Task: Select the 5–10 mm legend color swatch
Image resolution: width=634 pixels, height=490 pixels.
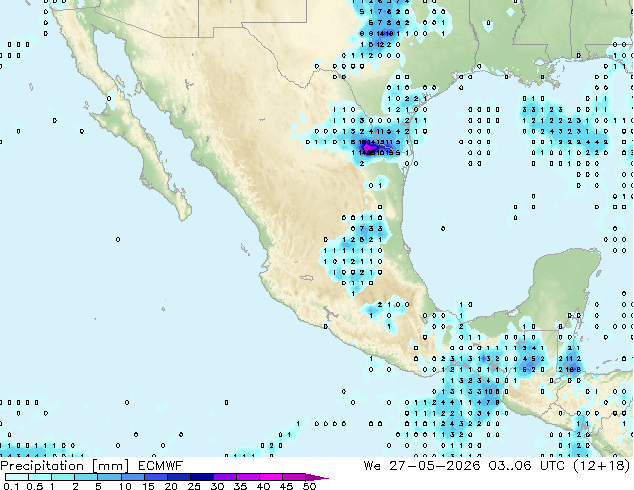Action: click(x=109, y=477)
